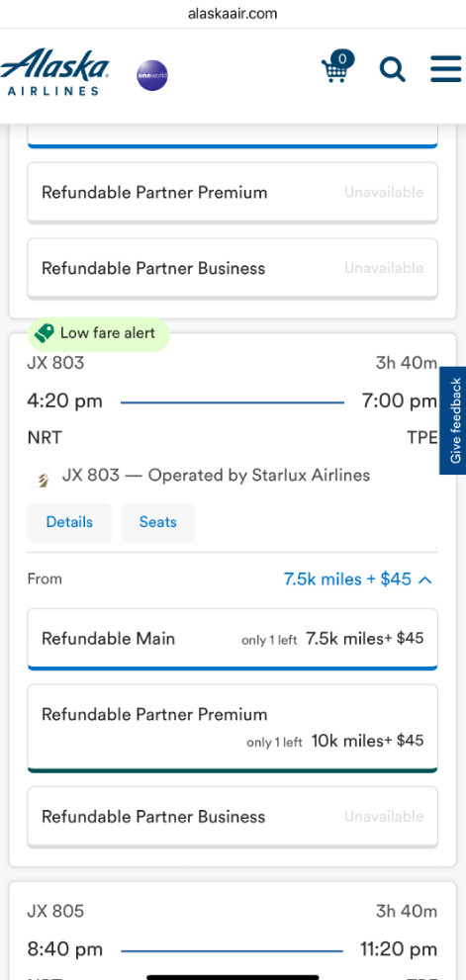
Task: Open the hamburger menu
Action: 446,69
